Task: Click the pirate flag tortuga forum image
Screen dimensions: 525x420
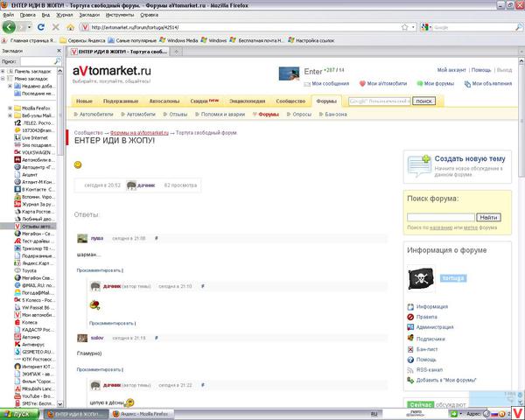Action: (x=421, y=278)
